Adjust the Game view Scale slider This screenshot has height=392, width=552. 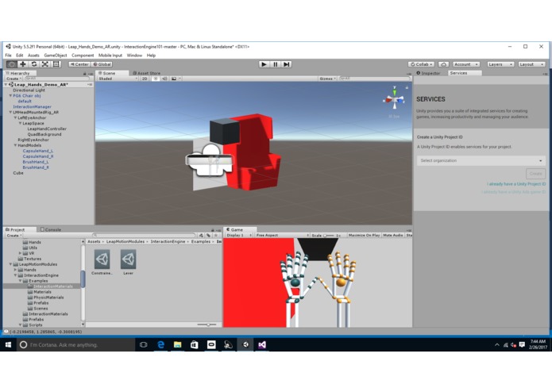[329, 235]
